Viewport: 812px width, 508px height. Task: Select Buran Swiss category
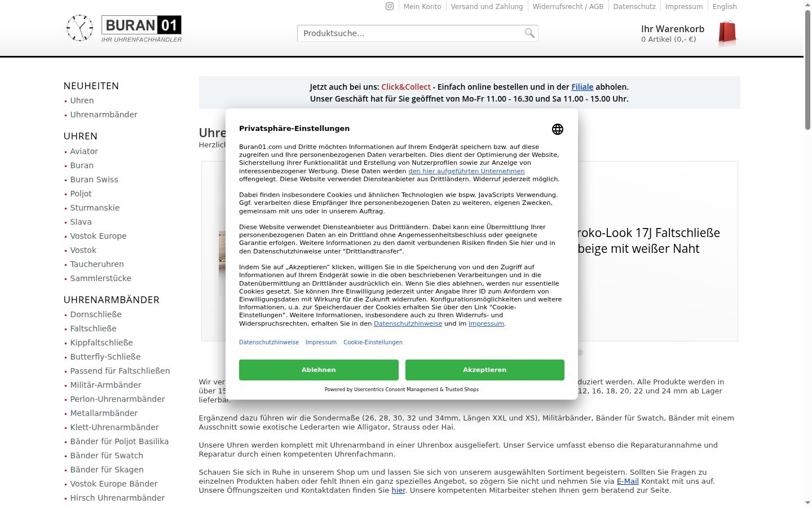tap(94, 179)
